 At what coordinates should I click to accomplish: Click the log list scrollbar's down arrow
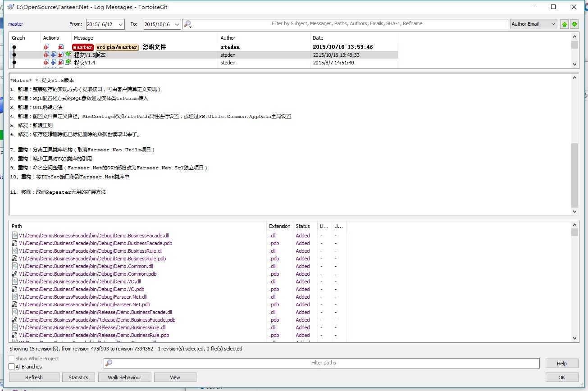click(x=574, y=64)
